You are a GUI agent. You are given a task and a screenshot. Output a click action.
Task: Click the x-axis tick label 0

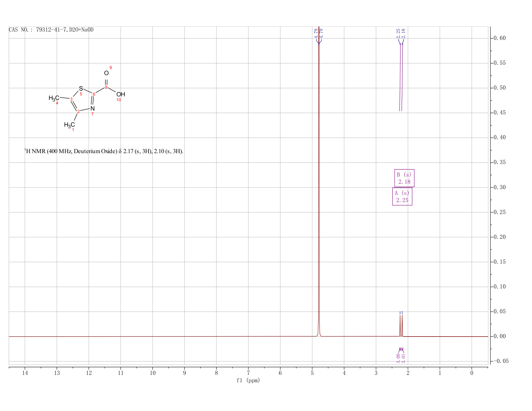point(472,373)
